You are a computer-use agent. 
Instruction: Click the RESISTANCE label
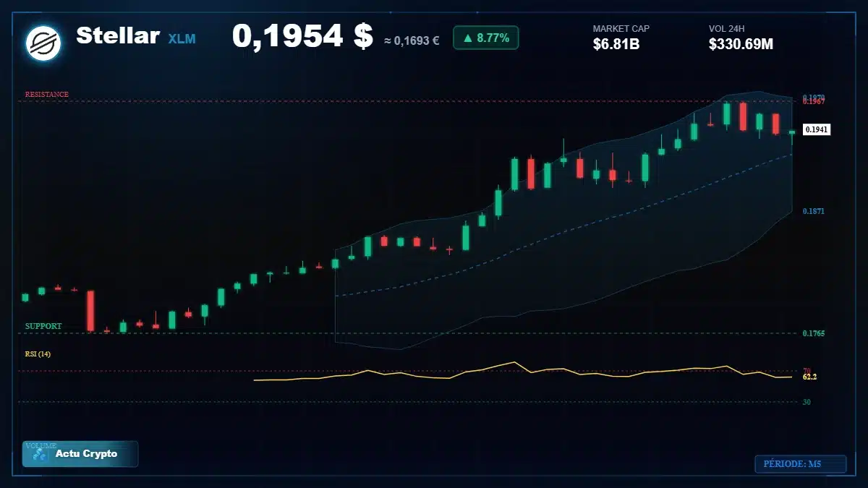pyautogui.click(x=47, y=94)
